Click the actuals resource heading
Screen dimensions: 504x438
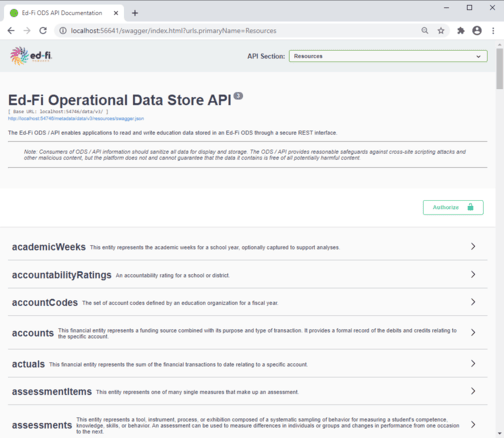(28, 364)
